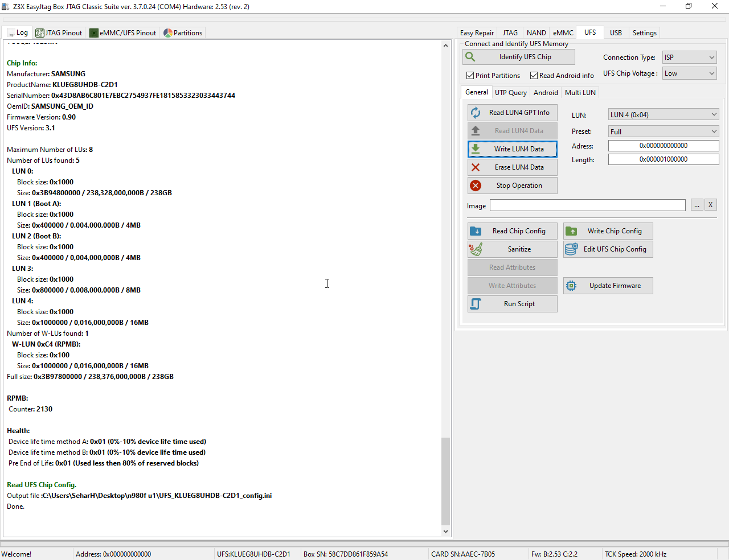Click the Update Firmware chip icon
This screenshot has height=560, width=729.
click(x=571, y=286)
